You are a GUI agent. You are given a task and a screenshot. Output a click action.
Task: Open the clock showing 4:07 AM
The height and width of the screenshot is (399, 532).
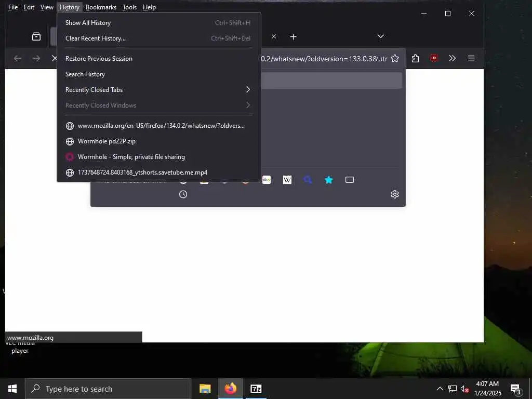point(487,389)
